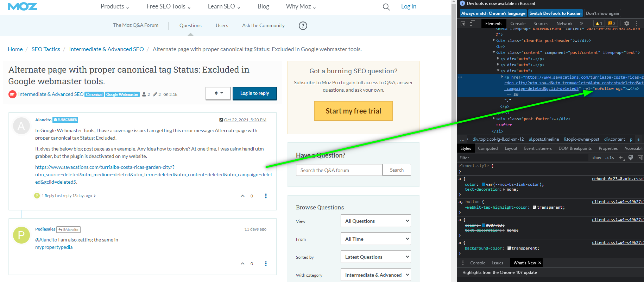Click the color swatch next to #0077b3
The image size is (644, 282).
tap(484, 225)
